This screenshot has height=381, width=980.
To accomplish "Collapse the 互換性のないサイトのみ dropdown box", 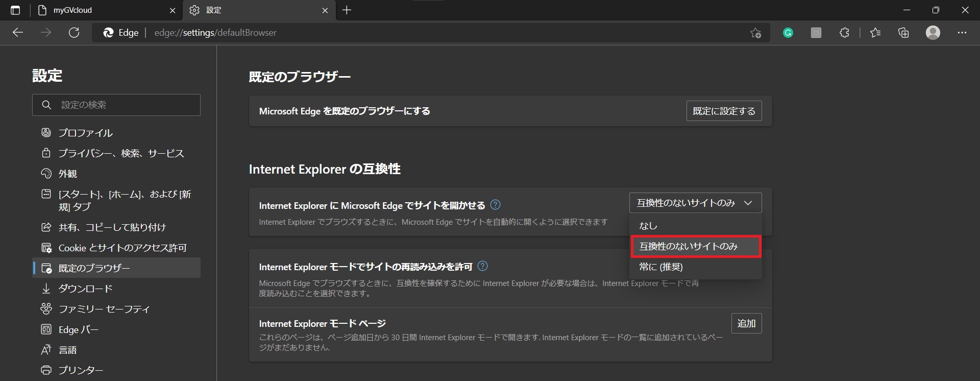I will [x=695, y=203].
